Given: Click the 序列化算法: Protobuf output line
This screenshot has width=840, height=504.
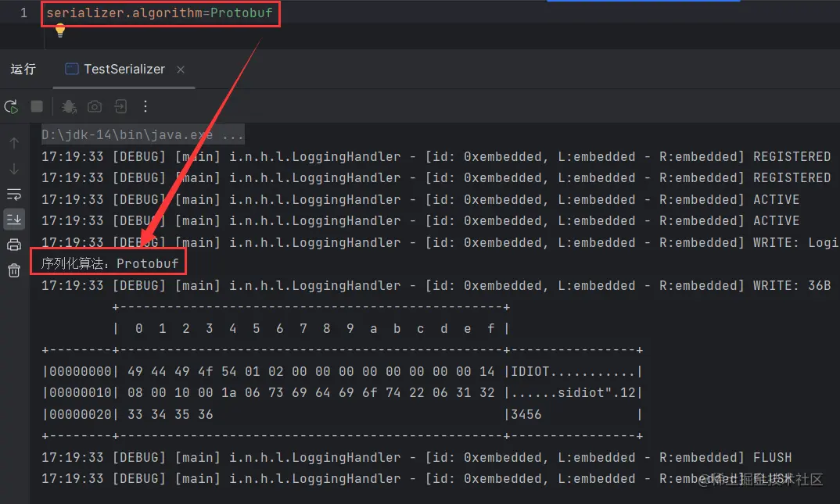Looking at the screenshot, I should [109, 263].
